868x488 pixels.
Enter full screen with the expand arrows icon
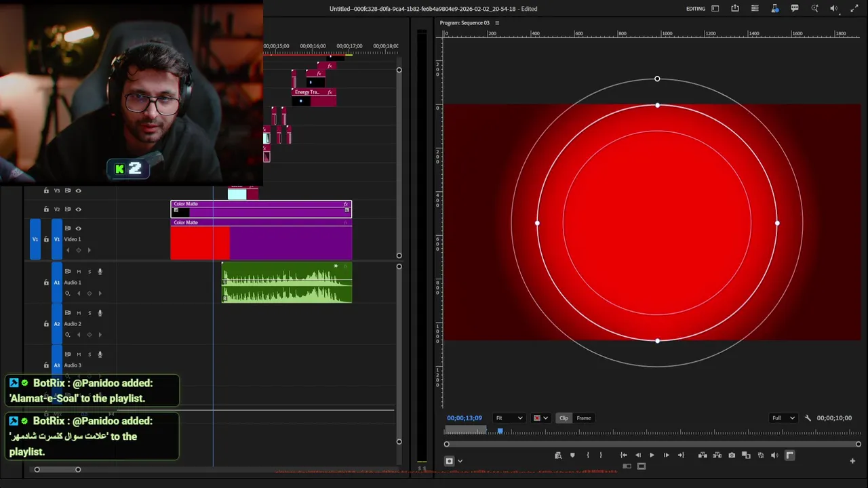click(x=854, y=9)
